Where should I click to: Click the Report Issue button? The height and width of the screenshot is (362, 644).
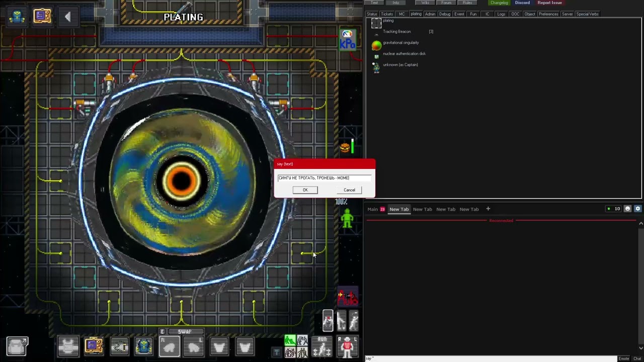click(549, 3)
